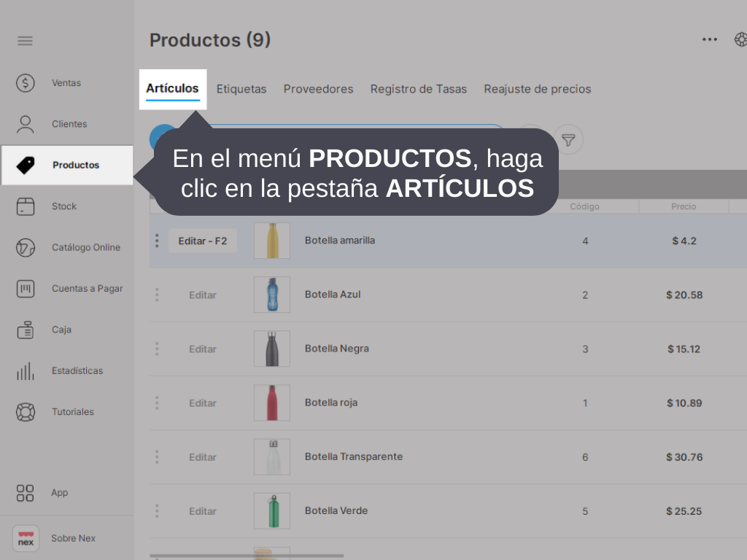747x560 pixels.
Task: Click Editar - F2 for Botella amarilla
Action: [x=202, y=241]
